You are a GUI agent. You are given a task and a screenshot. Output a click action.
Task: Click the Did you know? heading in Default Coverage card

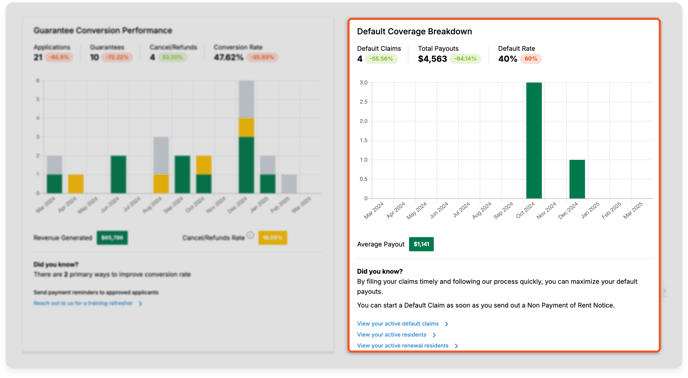(x=380, y=271)
